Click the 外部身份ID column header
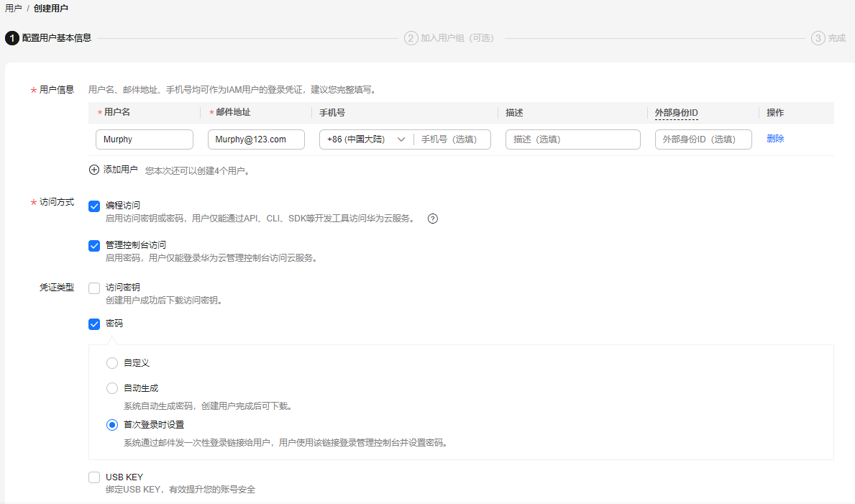The image size is (855, 504). coord(676,113)
